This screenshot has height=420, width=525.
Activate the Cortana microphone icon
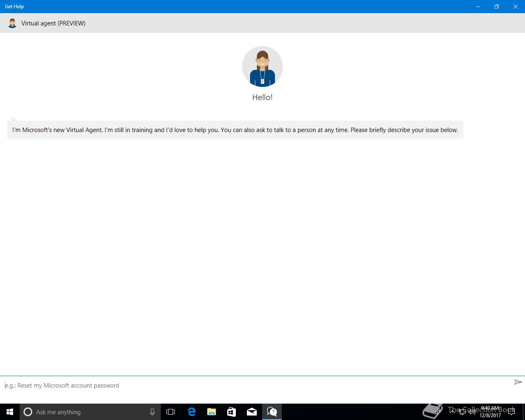coord(152,412)
